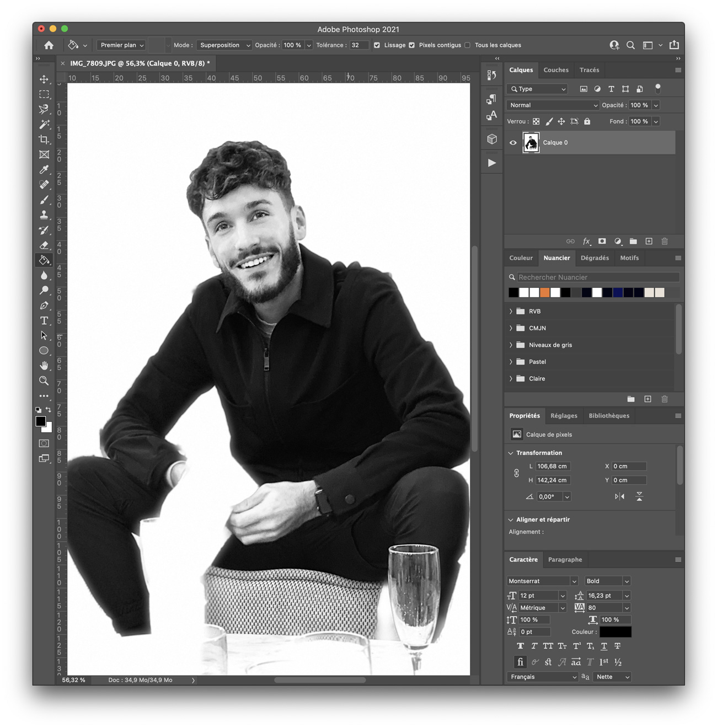Viewport: 717px width, 728px height.
Task: Toggle the width-height link constraint
Action: (x=516, y=473)
